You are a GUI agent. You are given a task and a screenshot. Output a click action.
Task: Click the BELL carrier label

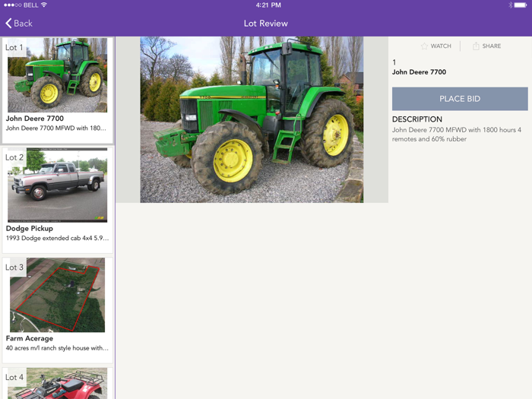pyautogui.click(x=31, y=5)
